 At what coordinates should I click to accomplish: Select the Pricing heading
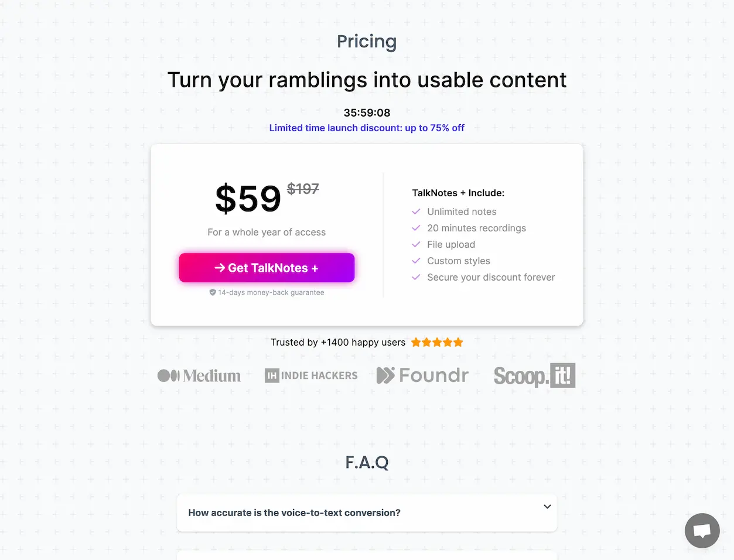coord(367,41)
